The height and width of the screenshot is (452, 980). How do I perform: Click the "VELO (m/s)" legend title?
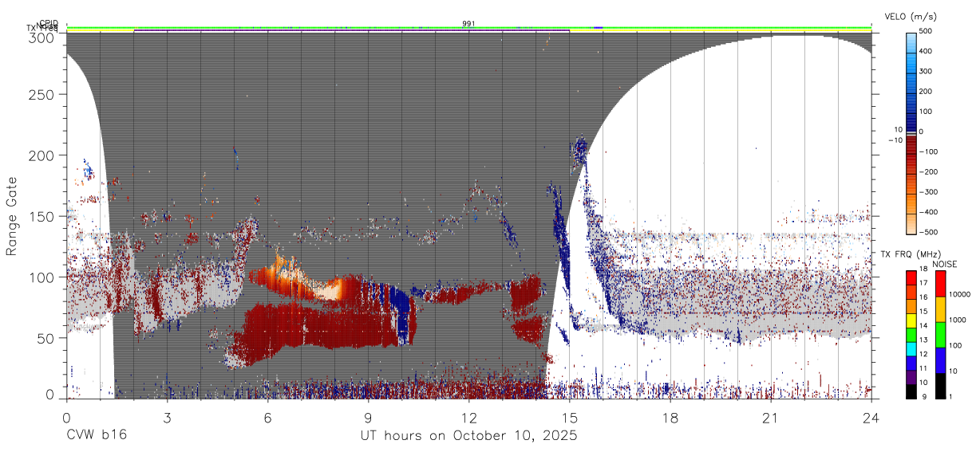coord(910,17)
